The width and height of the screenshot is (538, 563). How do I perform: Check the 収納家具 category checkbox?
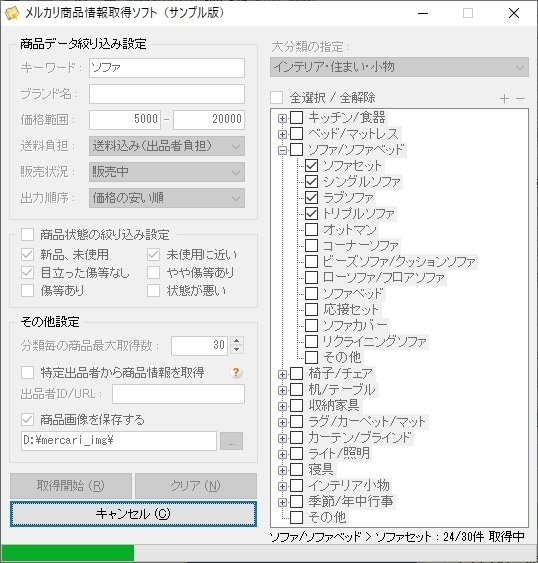296,406
